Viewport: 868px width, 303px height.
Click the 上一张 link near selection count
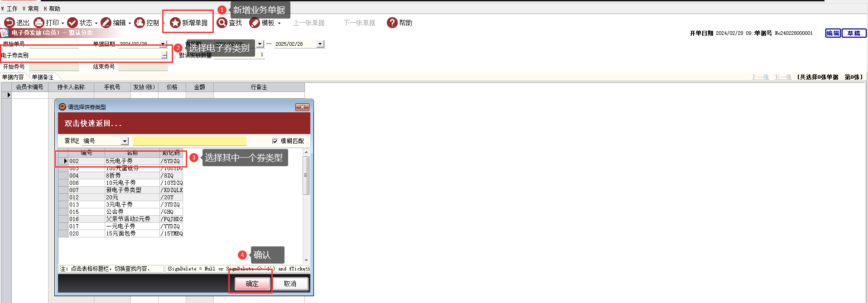tap(760, 77)
